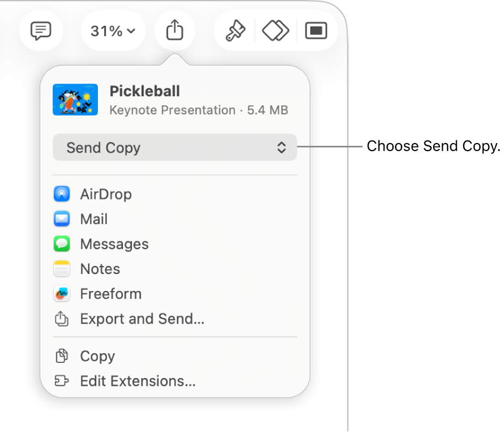Click the Send Copy chevron arrows
504x432 pixels.
282,147
